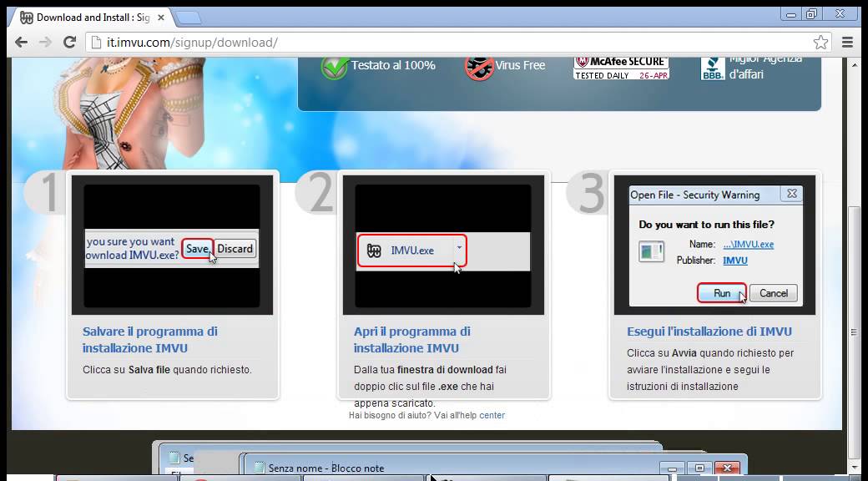
Task: Reload the IMVU download page
Action: [69, 42]
